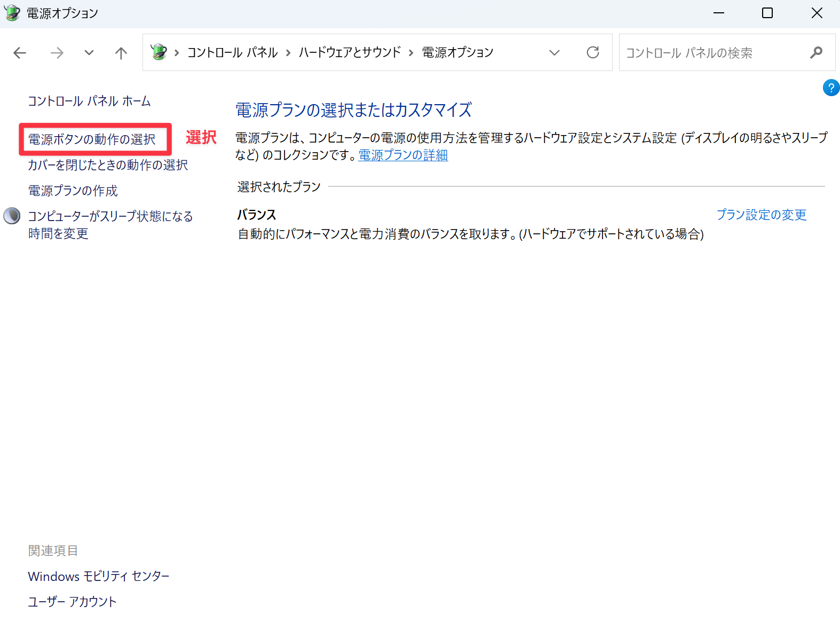This screenshot has height=629, width=840.
Task: Click the battery icon in address bar
Action: click(159, 52)
